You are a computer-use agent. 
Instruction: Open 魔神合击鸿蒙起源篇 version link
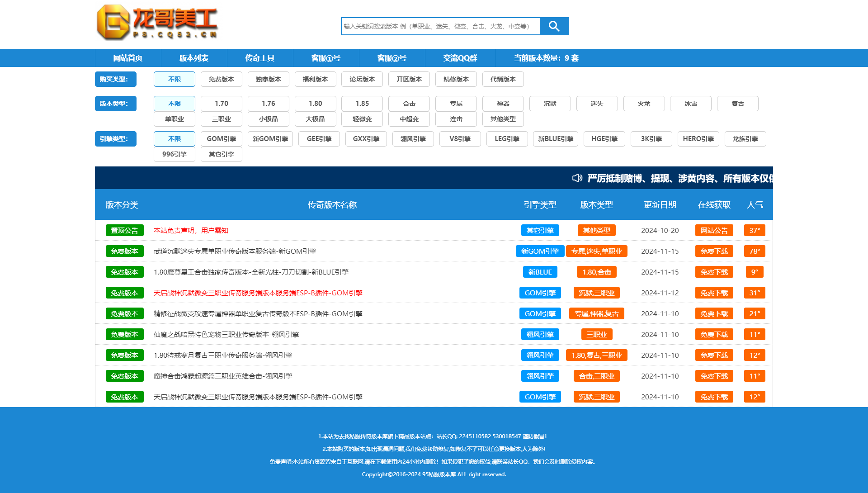click(223, 376)
